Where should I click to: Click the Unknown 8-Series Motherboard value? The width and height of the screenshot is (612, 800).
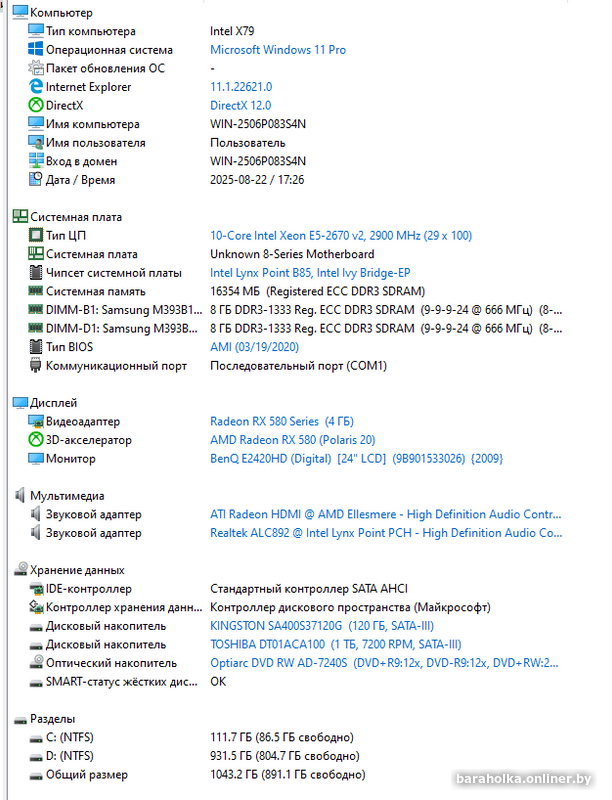point(292,254)
